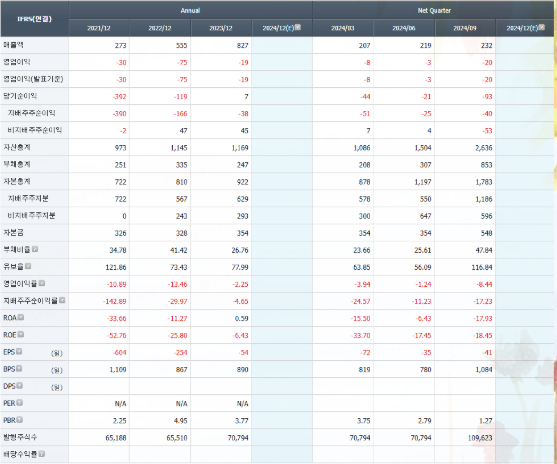Screen dimensions: 557x464
Task: Click ROE value -33.70 for 2024/03
Action: coord(360,335)
